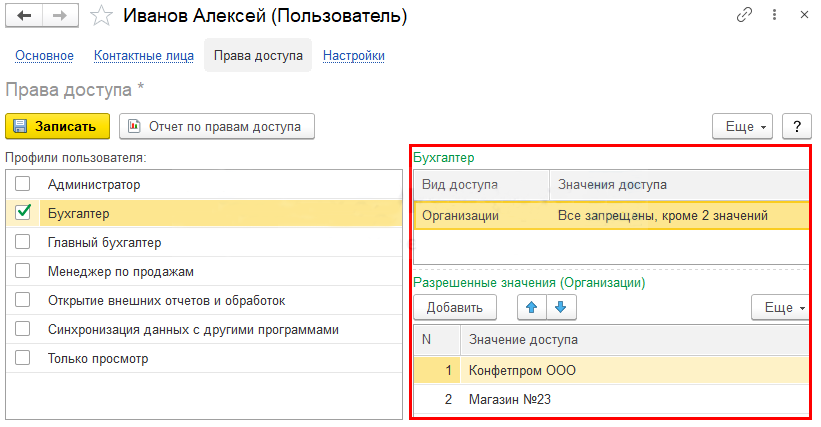Copy link using the chain icon
Viewport: 821px width, 427px height.
(x=744, y=15)
